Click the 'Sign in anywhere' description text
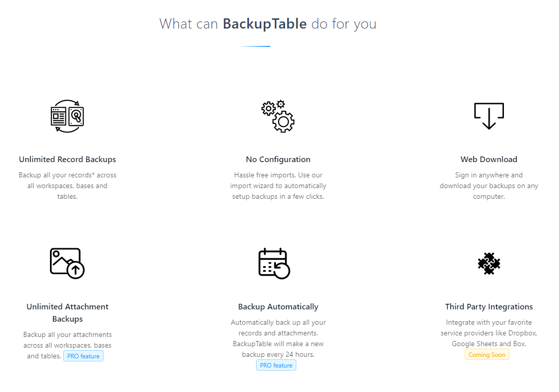The image size is (559, 392). coord(489,186)
